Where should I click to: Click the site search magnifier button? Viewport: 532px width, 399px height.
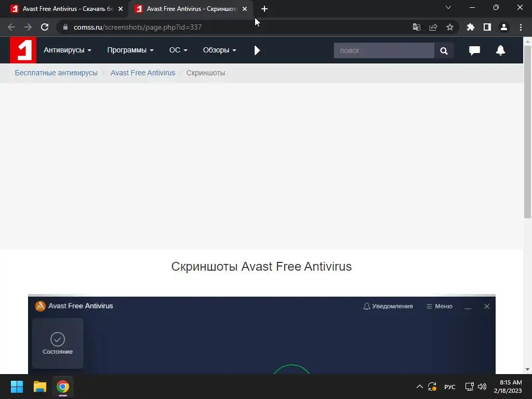[444, 50]
